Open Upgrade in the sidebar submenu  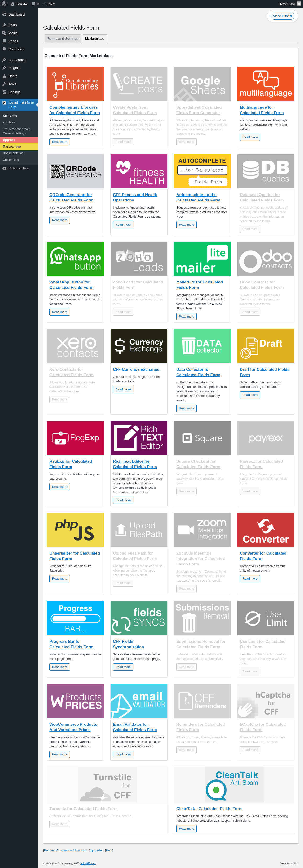(x=9, y=140)
